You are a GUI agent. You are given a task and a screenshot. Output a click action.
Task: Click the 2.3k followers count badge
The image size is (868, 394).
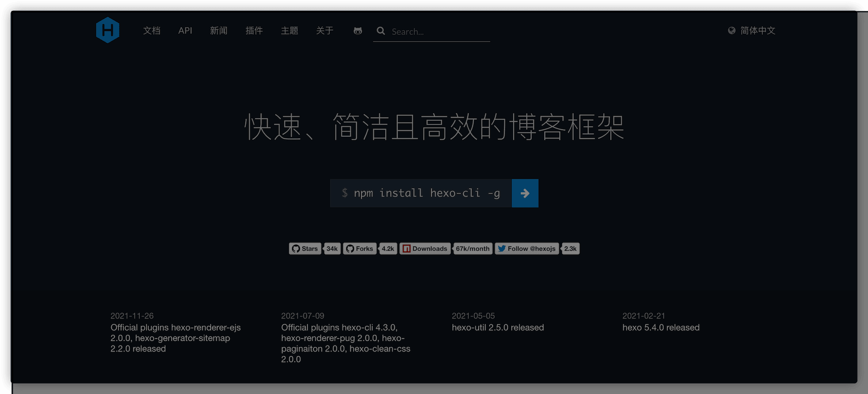[x=571, y=249]
